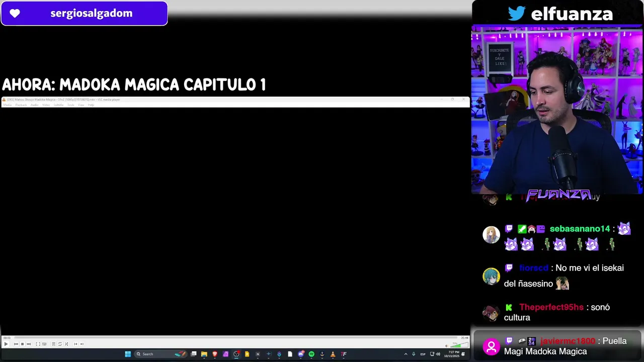The image size is (644, 362).
Task: Open the network tray icon
Action: click(x=432, y=354)
